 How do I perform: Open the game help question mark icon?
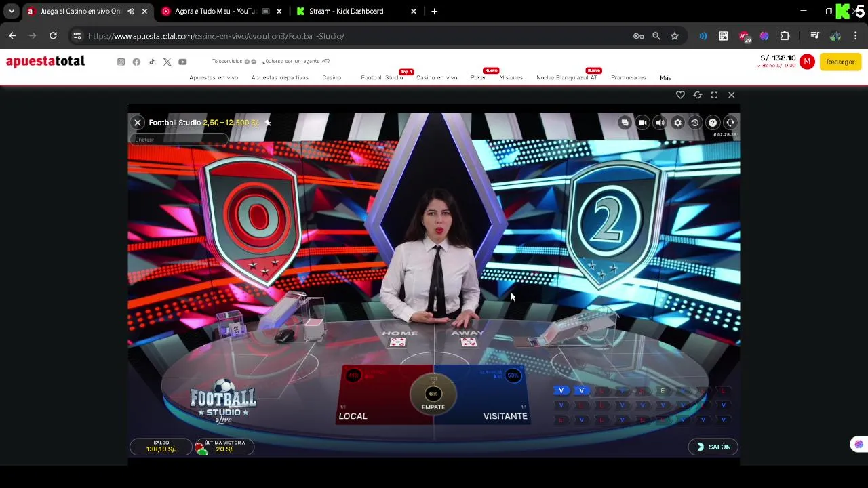(x=713, y=123)
